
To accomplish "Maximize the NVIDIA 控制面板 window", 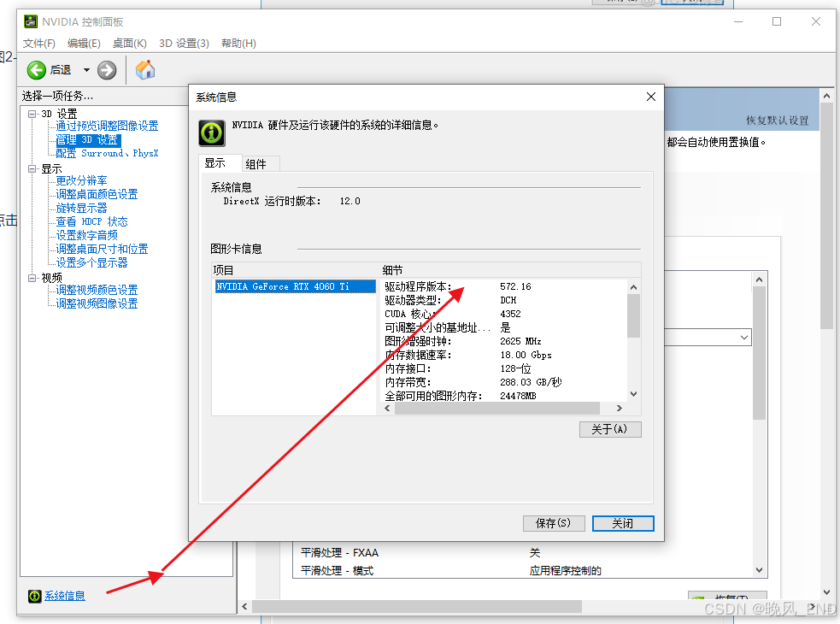I will (x=777, y=21).
